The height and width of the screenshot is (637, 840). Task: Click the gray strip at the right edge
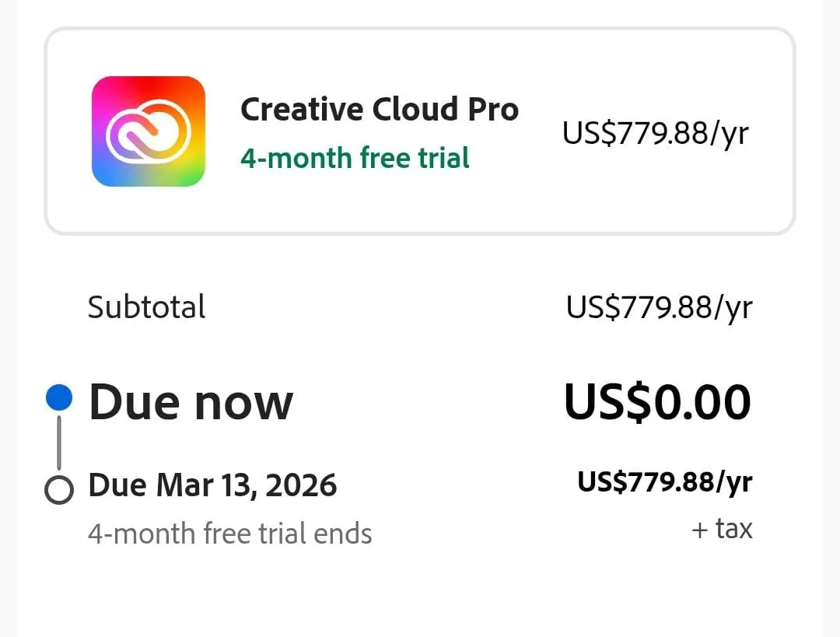click(831, 311)
